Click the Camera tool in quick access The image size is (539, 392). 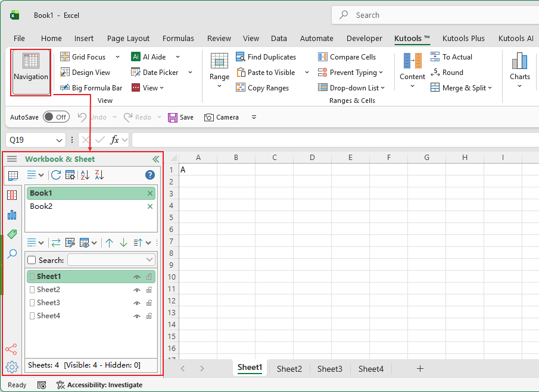click(x=221, y=117)
